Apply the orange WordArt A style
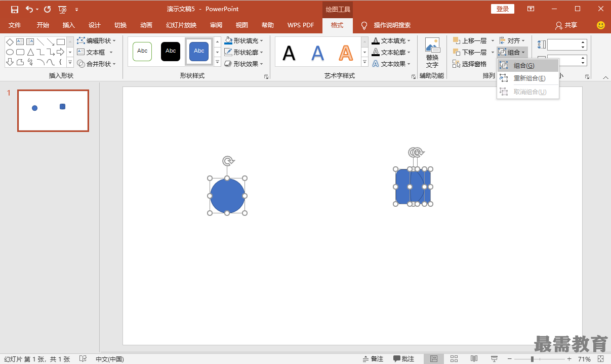This screenshot has height=364, width=611. (x=346, y=52)
